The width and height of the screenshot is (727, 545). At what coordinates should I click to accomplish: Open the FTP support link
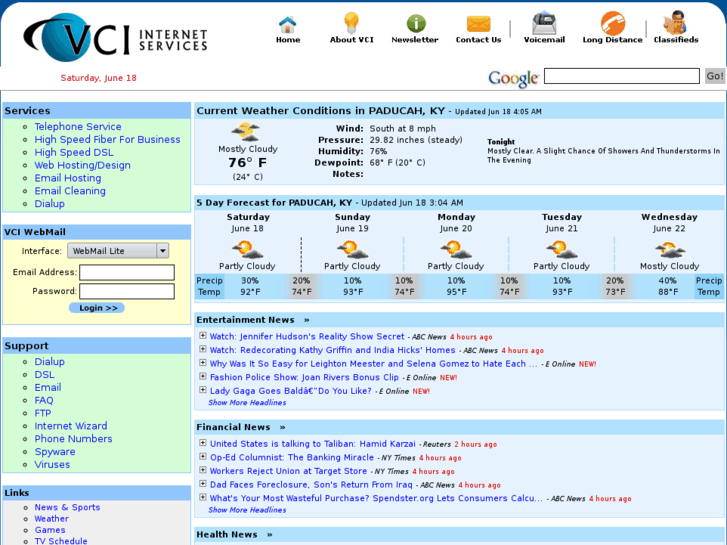[x=43, y=413]
